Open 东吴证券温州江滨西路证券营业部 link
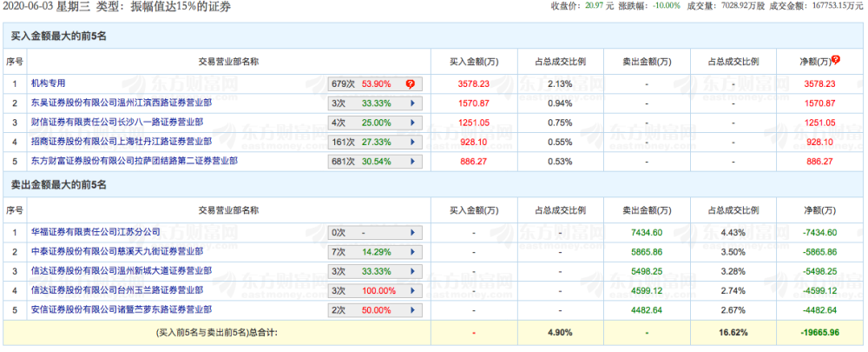The height and width of the screenshot is (352, 868). pyautogui.click(x=121, y=103)
